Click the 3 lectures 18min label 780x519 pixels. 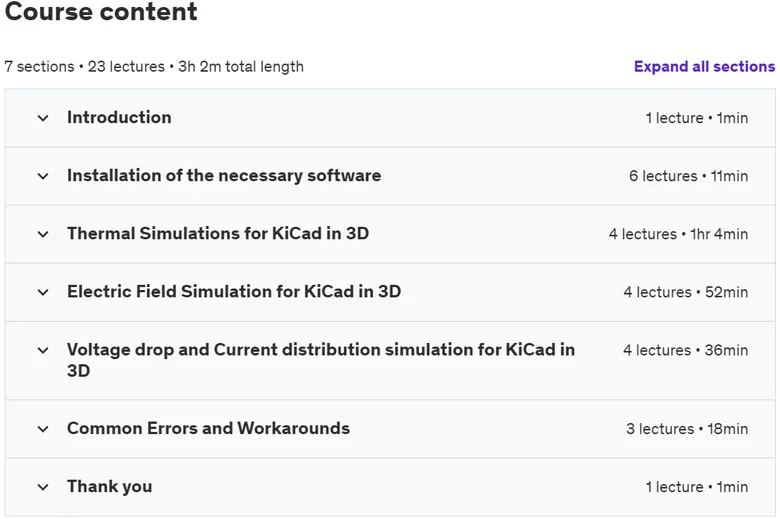point(687,429)
